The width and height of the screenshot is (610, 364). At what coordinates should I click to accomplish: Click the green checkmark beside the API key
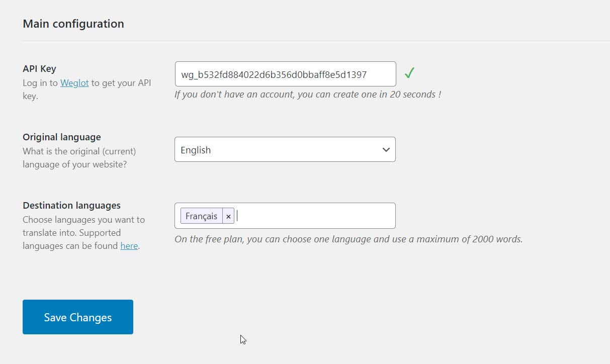(409, 73)
